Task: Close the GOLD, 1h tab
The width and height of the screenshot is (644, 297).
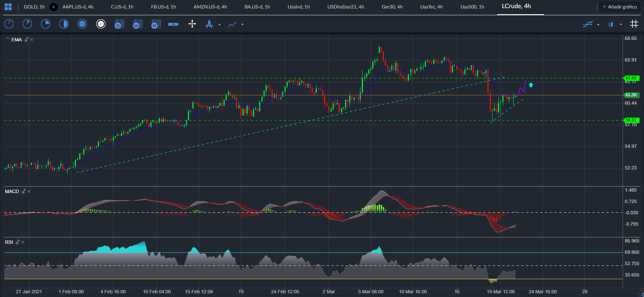Action: 54,7
